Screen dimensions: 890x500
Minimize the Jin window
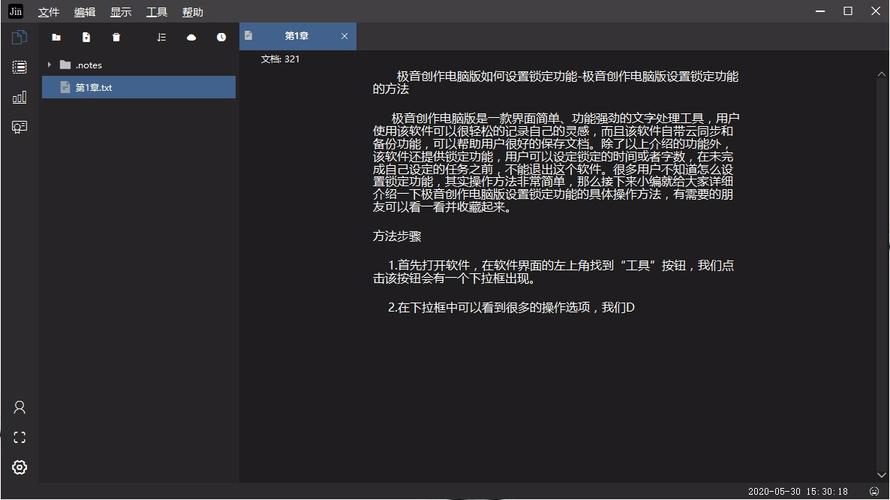pos(820,11)
